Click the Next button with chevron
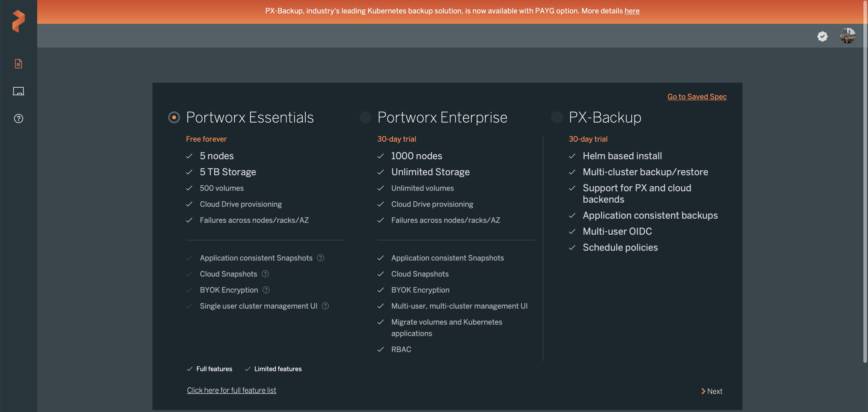This screenshot has height=412, width=868. pyautogui.click(x=712, y=391)
